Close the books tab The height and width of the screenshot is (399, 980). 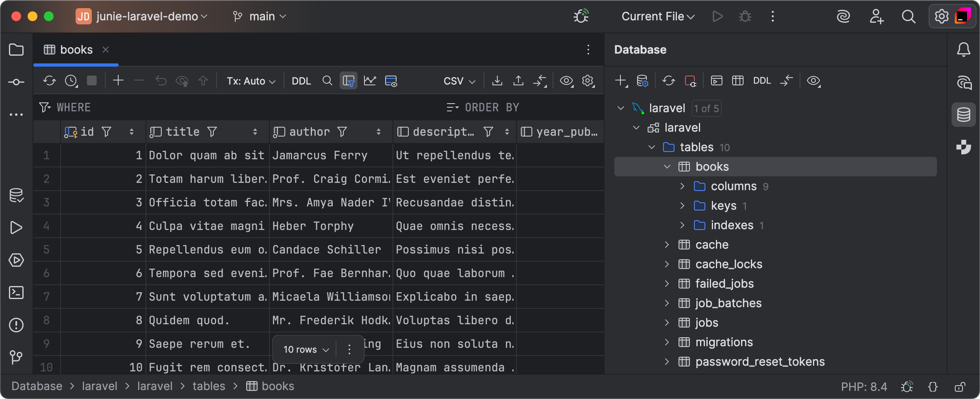106,50
